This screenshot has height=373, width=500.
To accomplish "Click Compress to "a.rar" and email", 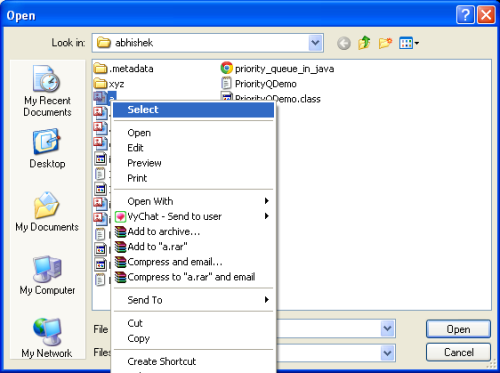I will [x=193, y=277].
